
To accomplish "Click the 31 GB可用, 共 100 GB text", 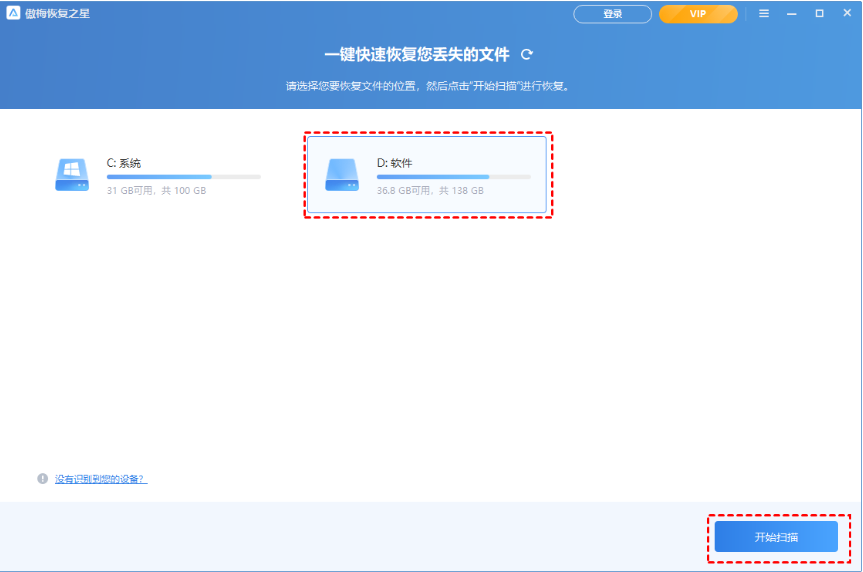I will 156,190.
